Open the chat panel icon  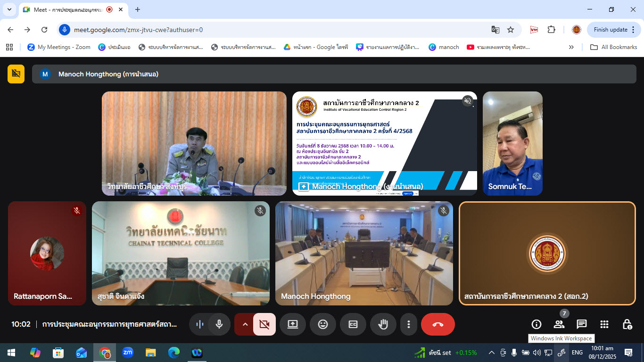coord(582,324)
